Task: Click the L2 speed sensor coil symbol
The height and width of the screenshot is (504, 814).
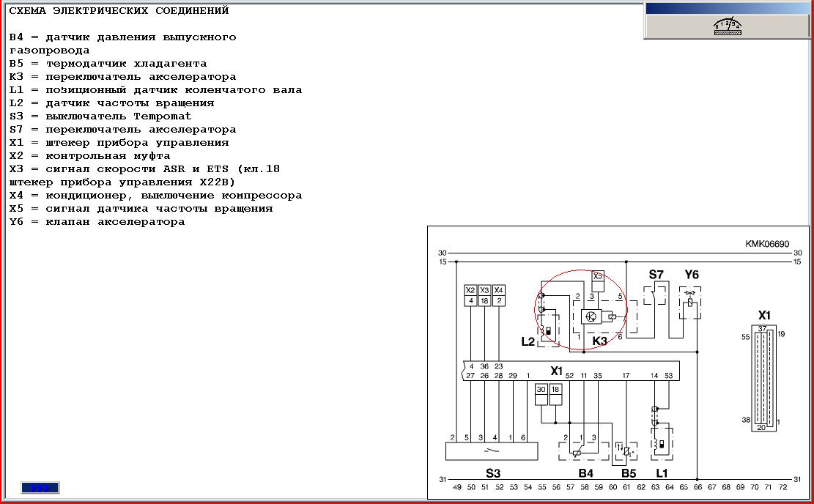Action: coord(548,330)
